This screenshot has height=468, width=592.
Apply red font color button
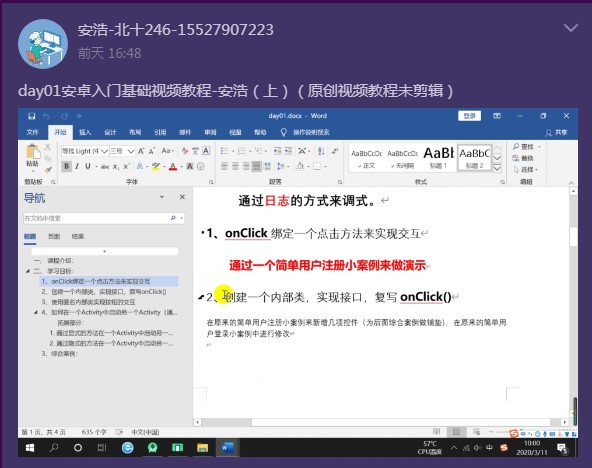coord(173,166)
